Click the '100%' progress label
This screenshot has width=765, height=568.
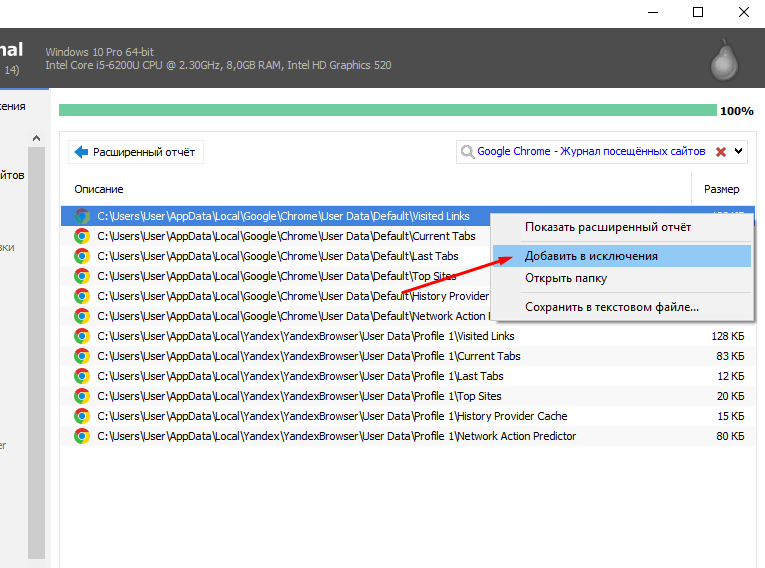(x=737, y=111)
